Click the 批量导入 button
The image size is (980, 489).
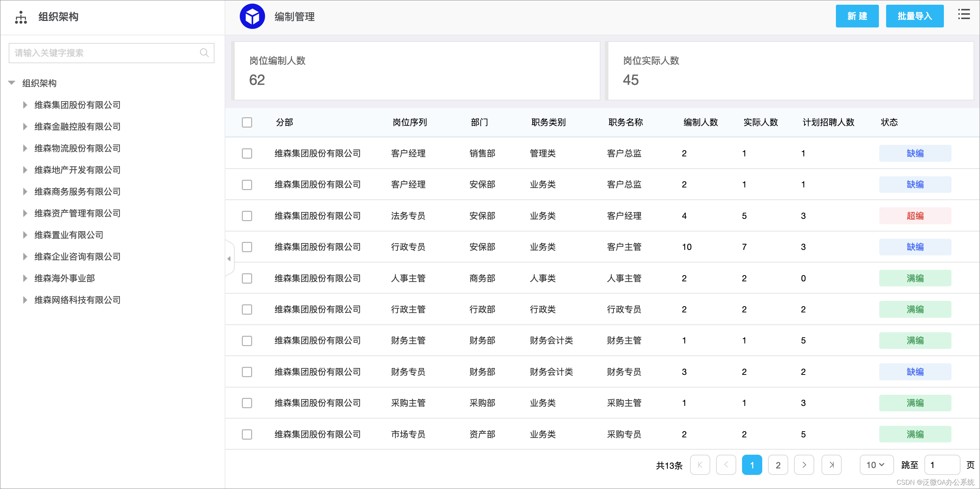tap(914, 16)
